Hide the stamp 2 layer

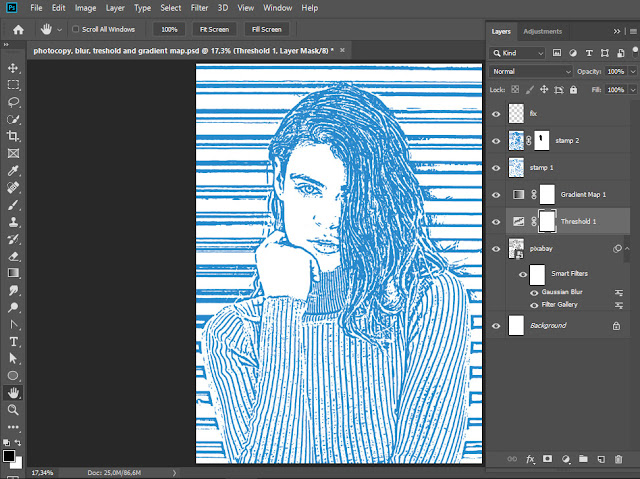pyautogui.click(x=496, y=141)
